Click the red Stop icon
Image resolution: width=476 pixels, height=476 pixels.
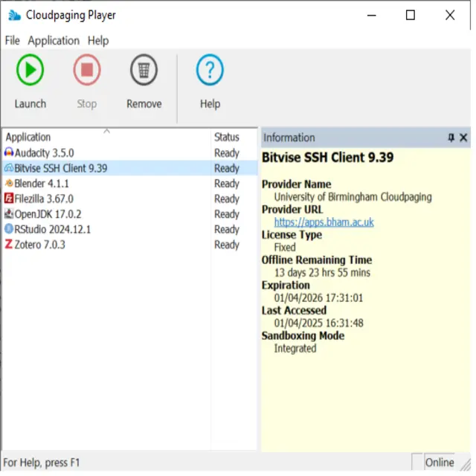(87, 70)
